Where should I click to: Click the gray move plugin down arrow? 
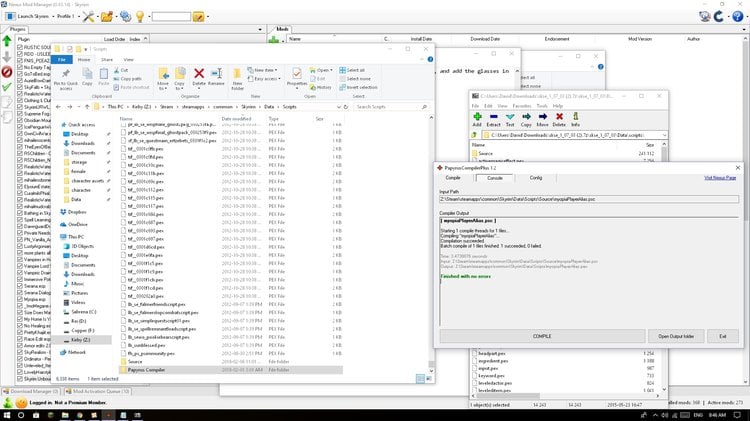pyautogui.click(x=7, y=56)
